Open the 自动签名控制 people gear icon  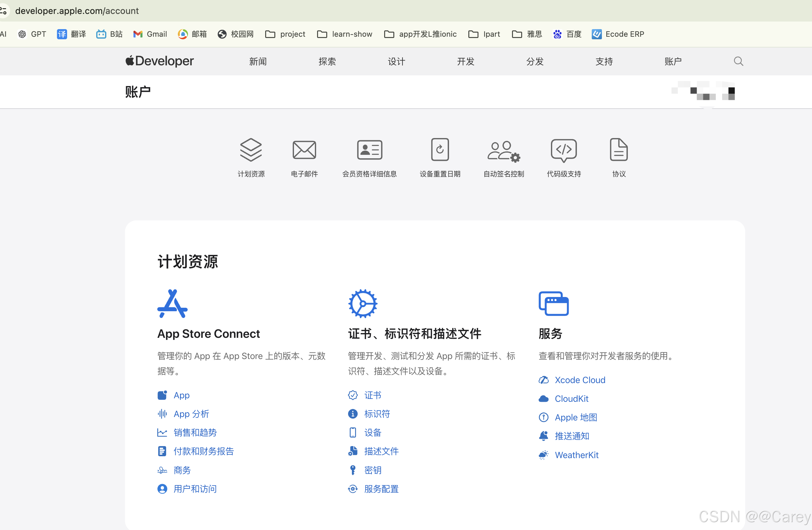503,151
